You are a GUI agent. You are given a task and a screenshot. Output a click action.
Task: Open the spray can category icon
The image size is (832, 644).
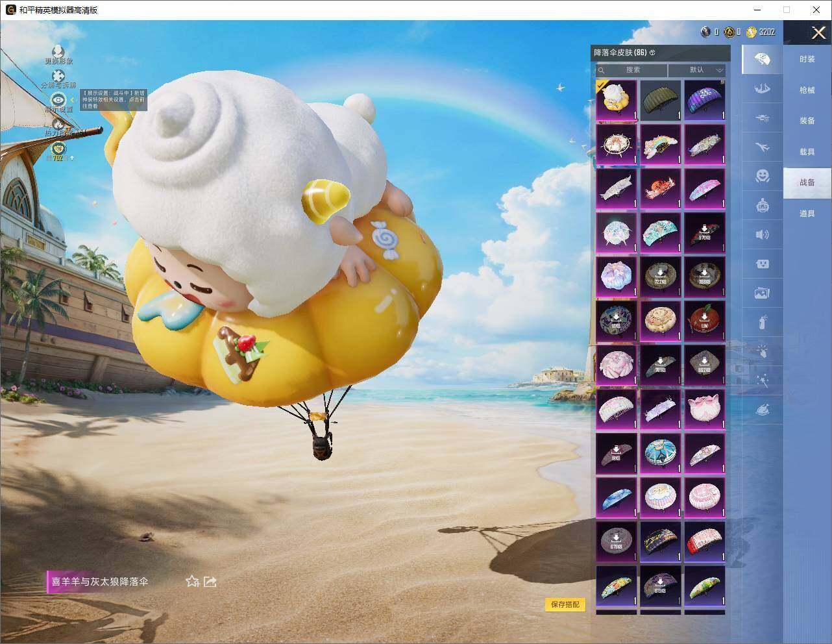click(x=763, y=322)
